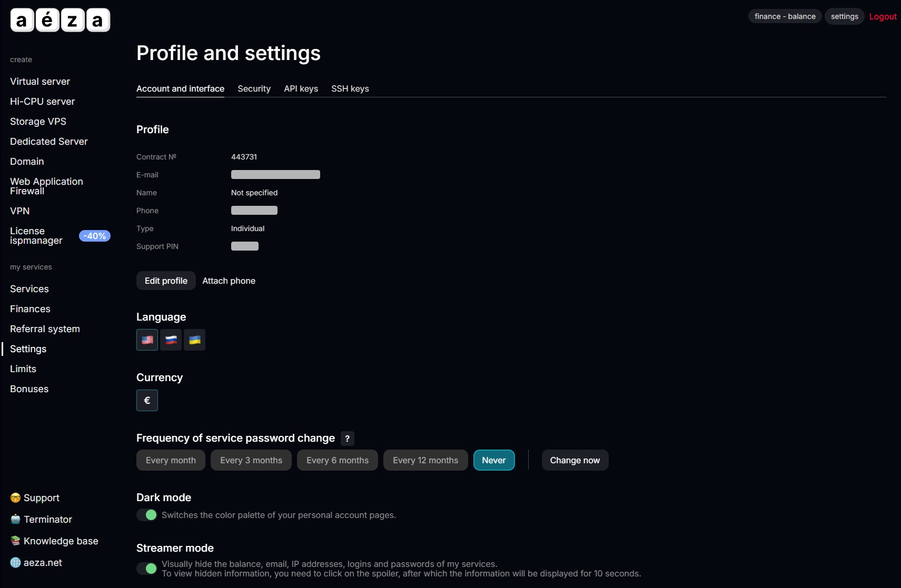Click the aéza logo
The height and width of the screenshot is (588, 901).
pos(60,20)
